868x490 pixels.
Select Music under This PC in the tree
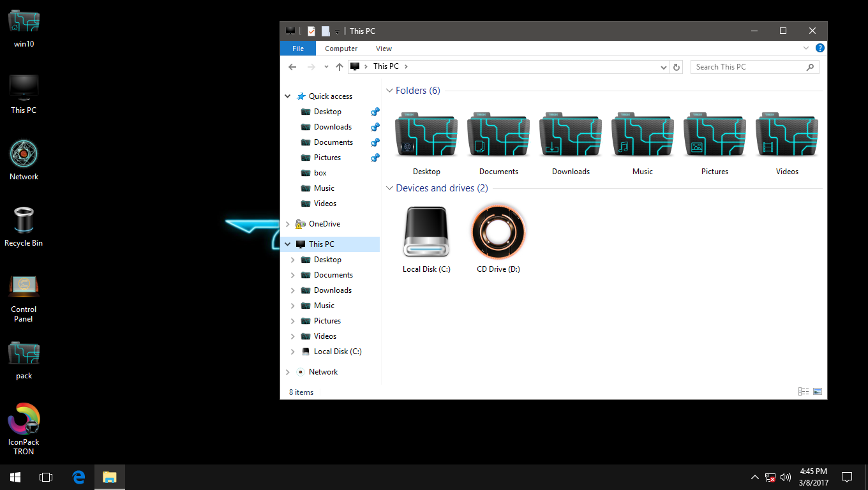324,306
